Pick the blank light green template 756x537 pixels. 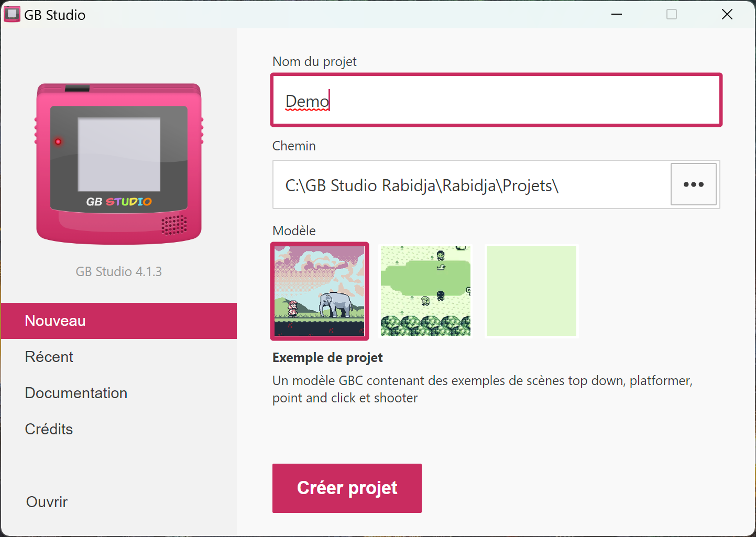pyautogui.click(x=531, y=291)
